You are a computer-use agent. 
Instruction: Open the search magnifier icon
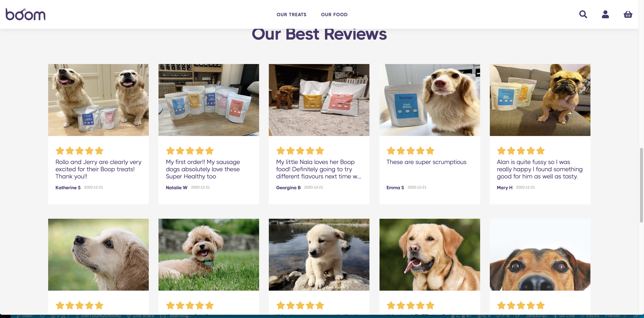coord(583,14)
